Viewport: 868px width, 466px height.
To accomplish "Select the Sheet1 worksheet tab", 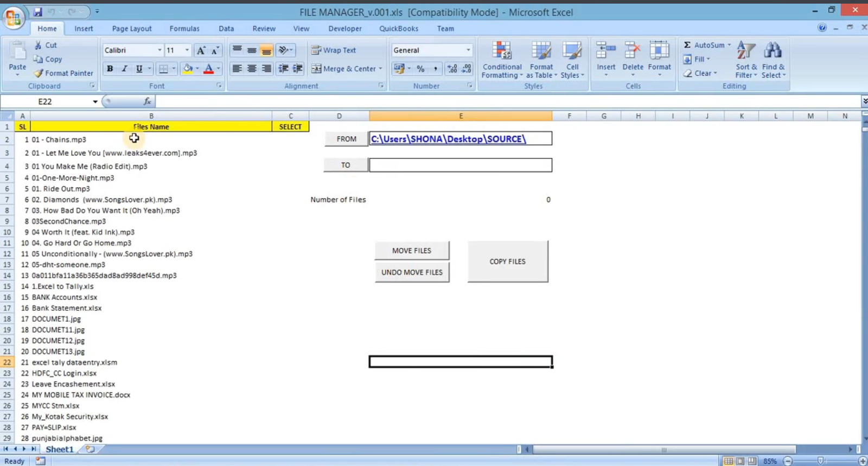I will 59,449.
